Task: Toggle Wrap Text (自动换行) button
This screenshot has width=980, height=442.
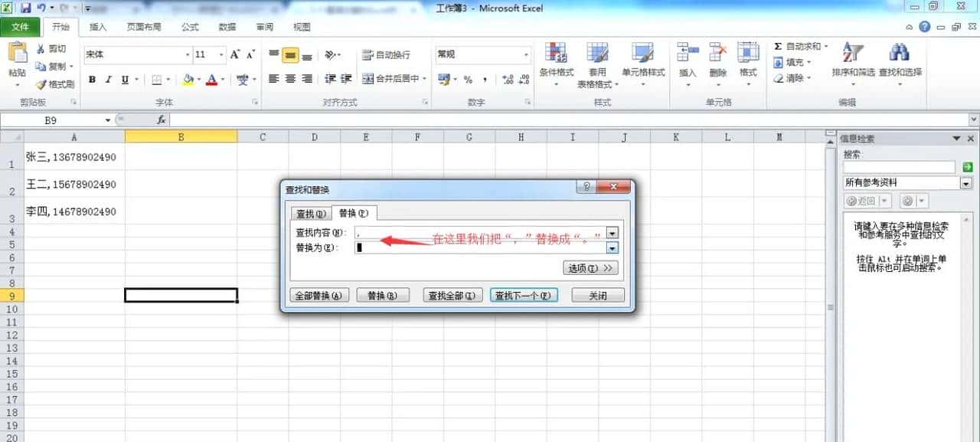Action: pos(367,55)
